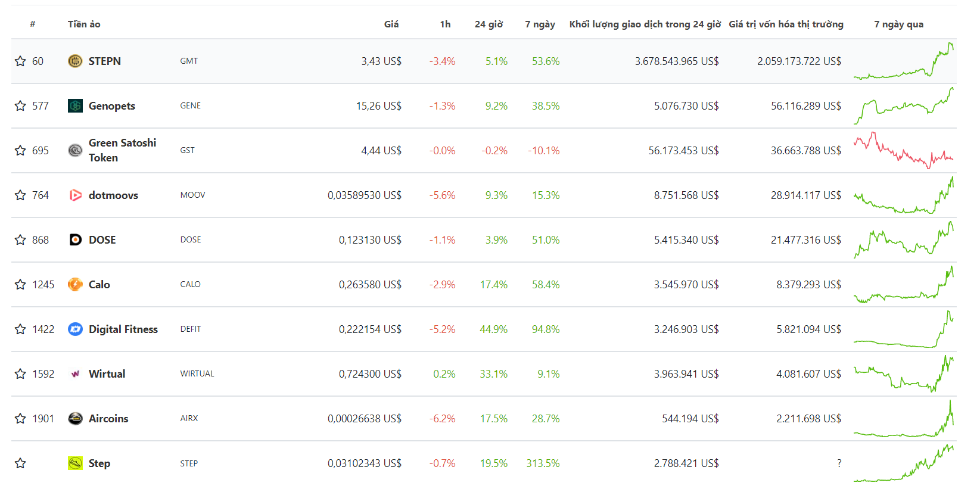Sort by the 7 ngày column

(x=540, y=24)
